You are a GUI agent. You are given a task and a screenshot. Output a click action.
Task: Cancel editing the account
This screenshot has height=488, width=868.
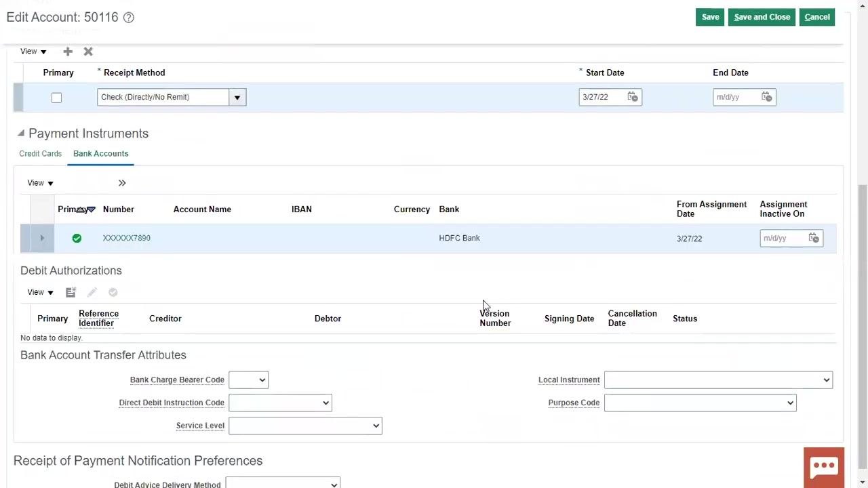pyautogui.click(x=817, y=17)
